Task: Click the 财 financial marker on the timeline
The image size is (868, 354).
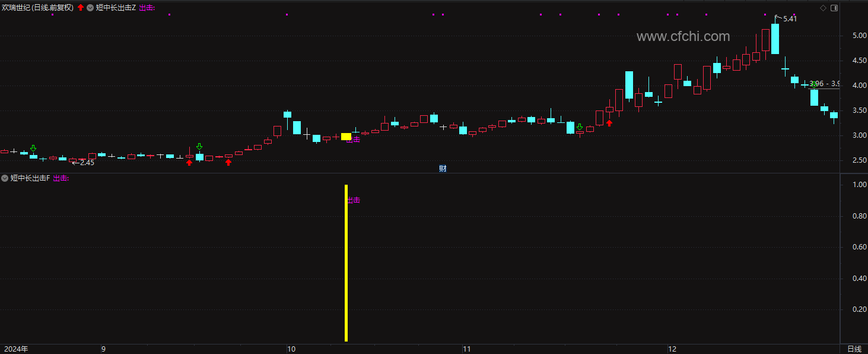Action: coord(443,168)
